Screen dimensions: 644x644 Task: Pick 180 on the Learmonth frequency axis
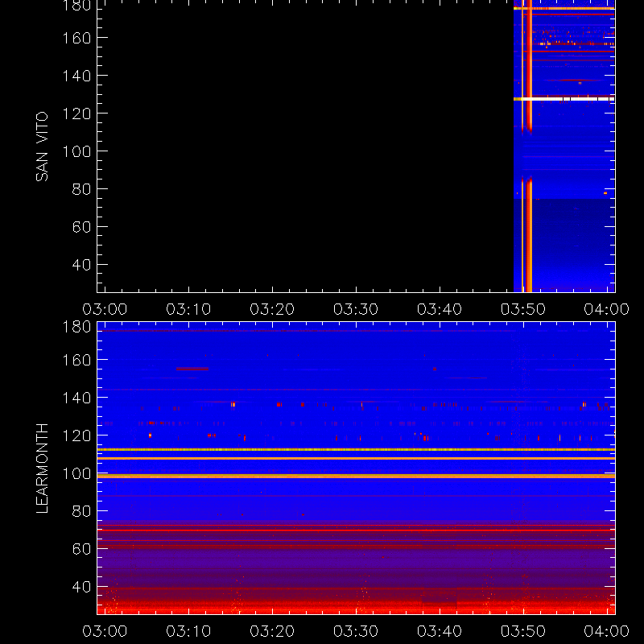point(76,327)
